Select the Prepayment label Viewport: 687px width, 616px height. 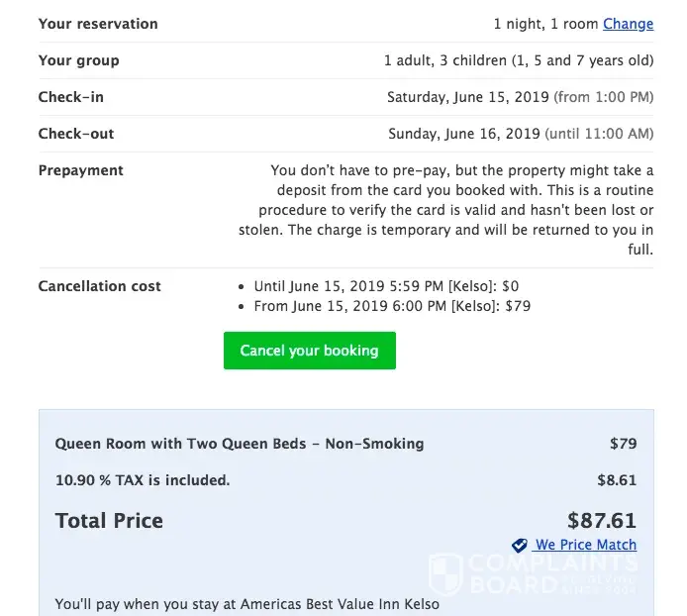click(x=81, y=170)
